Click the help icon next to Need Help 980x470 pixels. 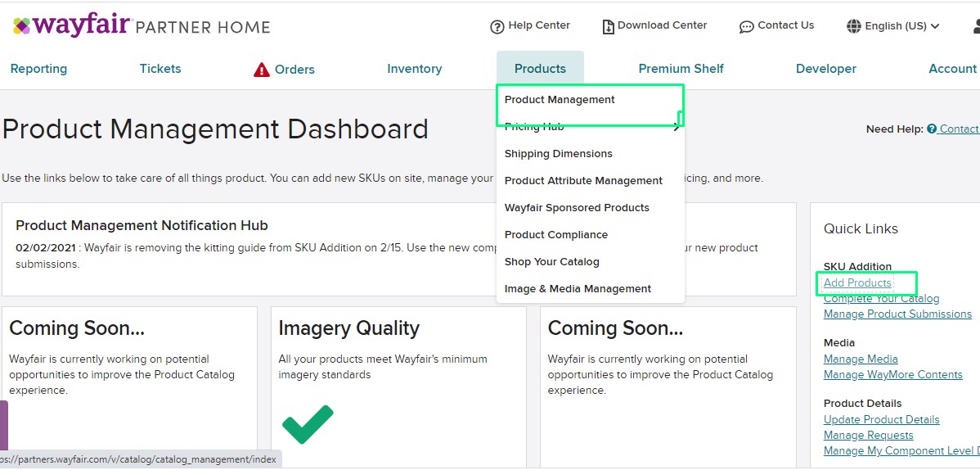[x=931, y=129]
